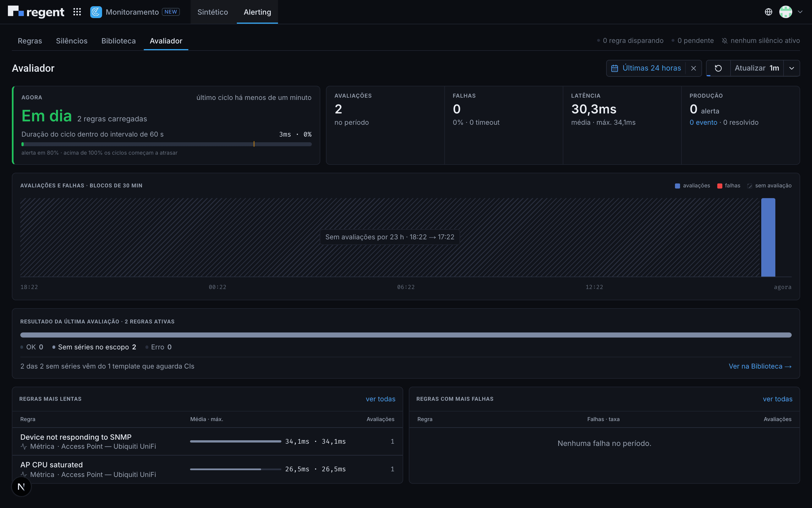Open the 0 evento link
812x508 pixels.
tap(703, 122)
